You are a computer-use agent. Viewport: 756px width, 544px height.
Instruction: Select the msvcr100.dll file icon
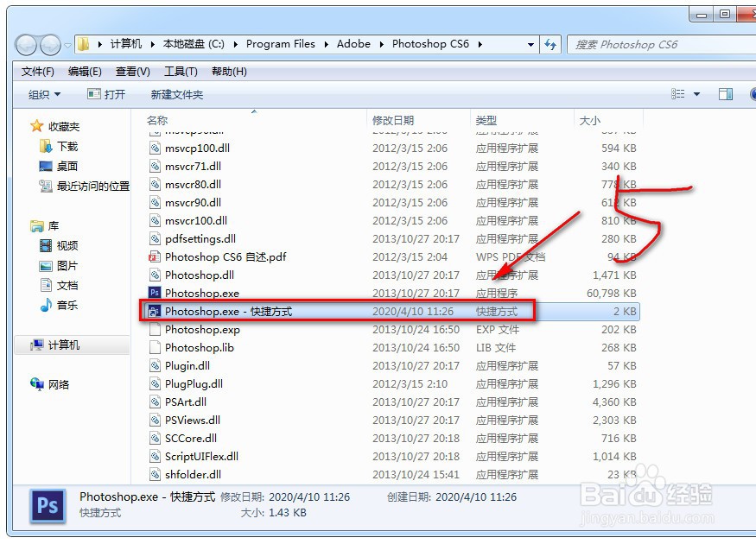click(x=155, y=221)
